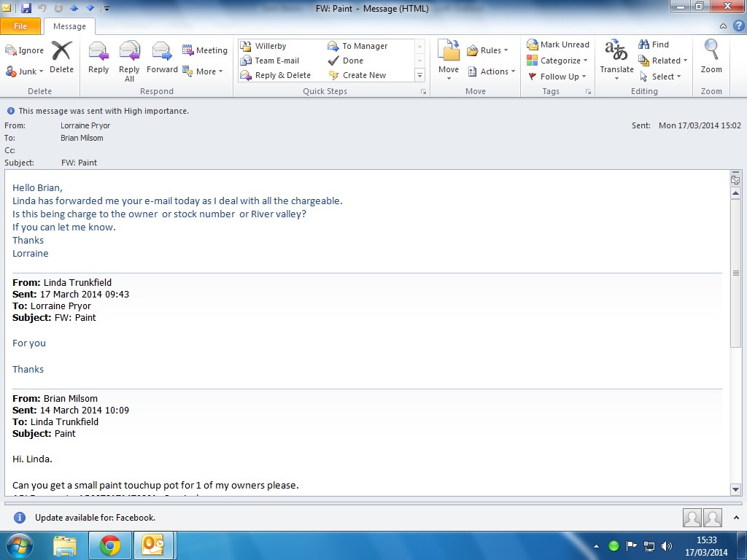Click the Find button in Editing
Image resolution: width=747 pixels, height=560 pixels.
pos(654,44)
